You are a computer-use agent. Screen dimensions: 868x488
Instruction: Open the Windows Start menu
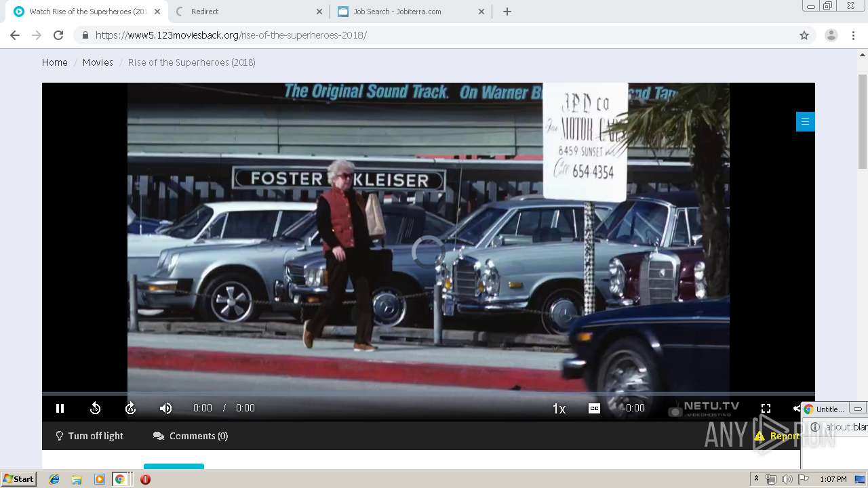[18, 479]
